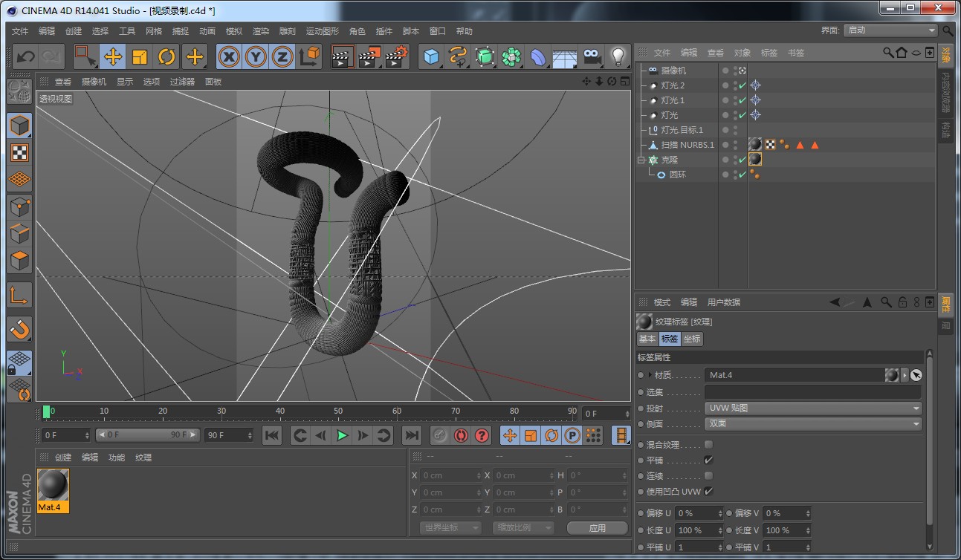The height and width of the screenshot is (560, 961).
Task: Expand the 材质 disclosure triangle
Action: click(650, 375)
